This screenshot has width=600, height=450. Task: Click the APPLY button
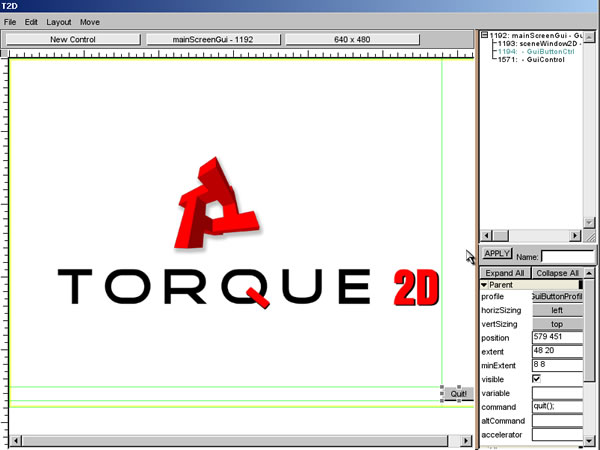[x=497, y=254]
